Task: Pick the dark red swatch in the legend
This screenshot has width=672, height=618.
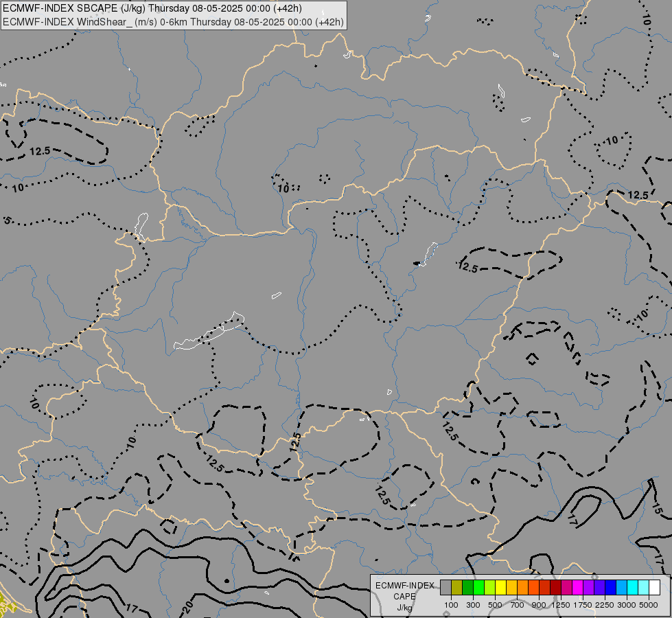Action: click(556, 587)
